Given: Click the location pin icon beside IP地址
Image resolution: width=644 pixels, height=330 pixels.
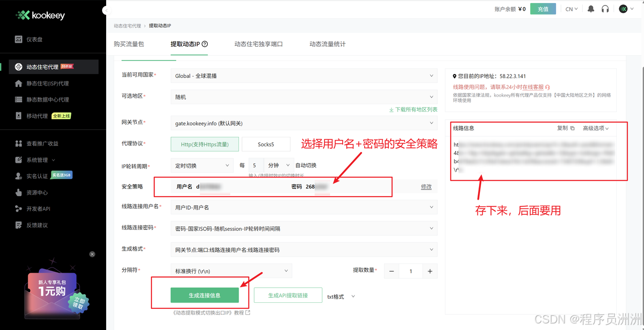Looking at the screenshot, I should pyautogui.click(x=455, y=76).
